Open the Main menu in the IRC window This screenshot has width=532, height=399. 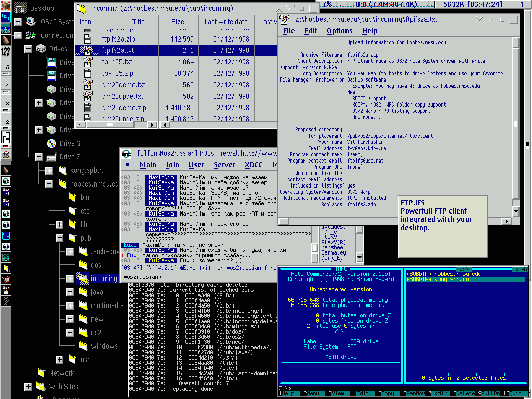click(148, 165)
